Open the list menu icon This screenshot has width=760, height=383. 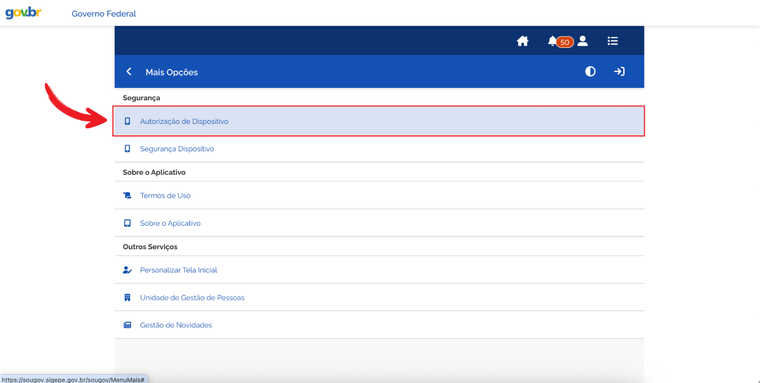(613, 41)
